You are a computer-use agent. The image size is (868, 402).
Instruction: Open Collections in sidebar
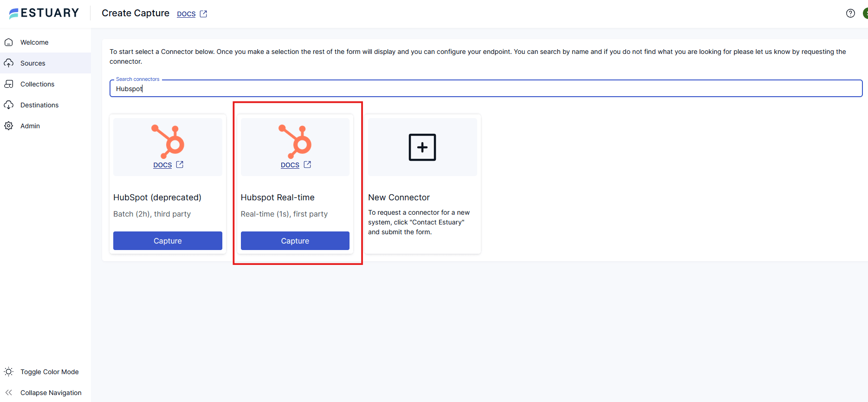45,84
